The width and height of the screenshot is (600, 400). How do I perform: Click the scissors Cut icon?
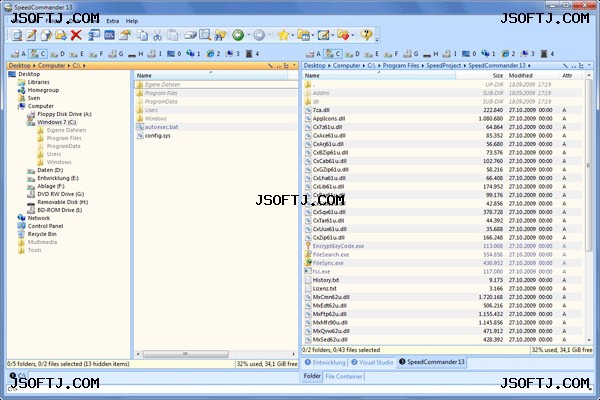tap(157, 35)
